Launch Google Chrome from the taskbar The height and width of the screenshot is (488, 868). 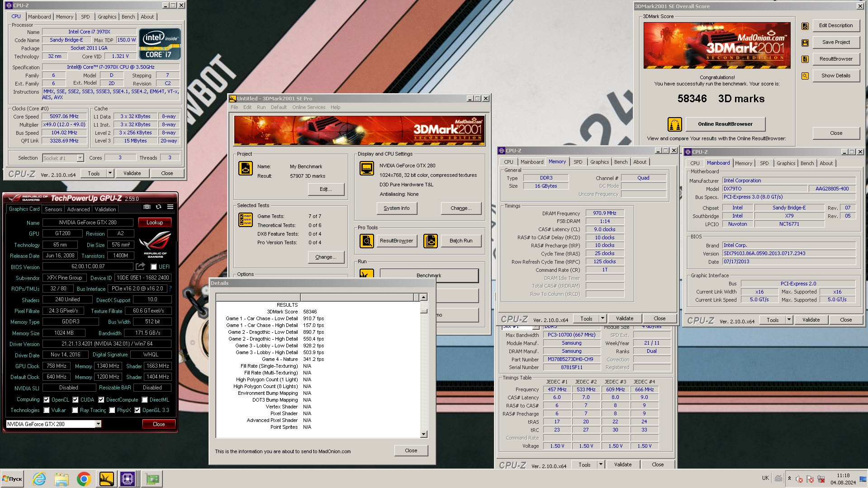84,479
